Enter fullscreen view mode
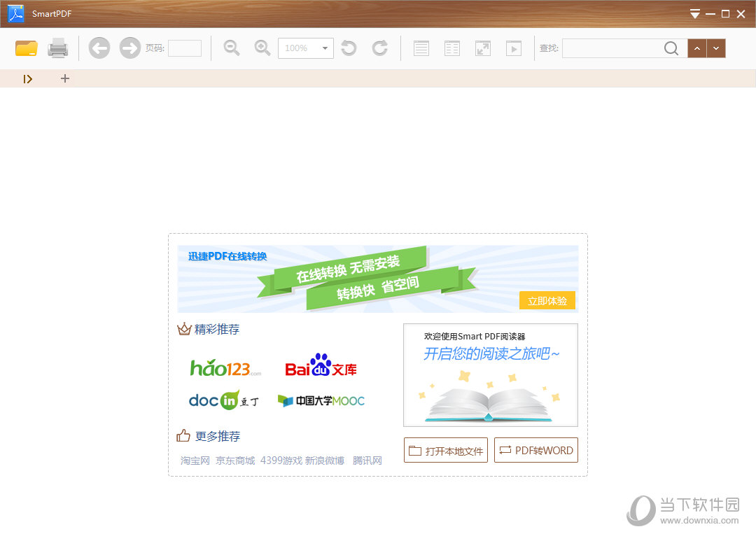The width and height of the screenshot is (756, 541). [x=483, y=48]
